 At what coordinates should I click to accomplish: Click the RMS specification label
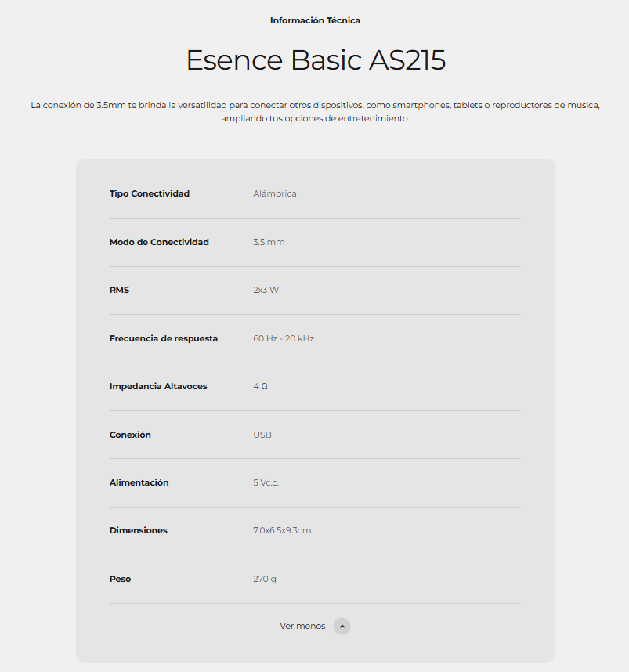[x=119, y=290]
